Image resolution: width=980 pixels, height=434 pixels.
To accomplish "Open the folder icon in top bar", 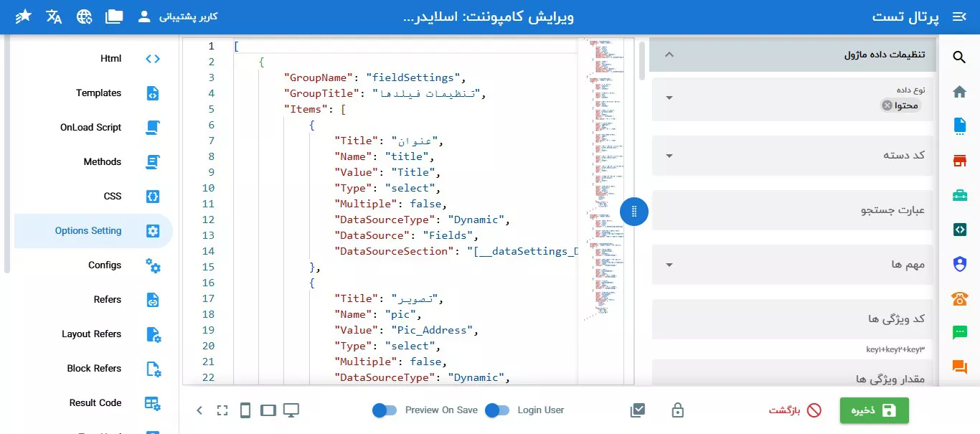I will tap(114, 16).
